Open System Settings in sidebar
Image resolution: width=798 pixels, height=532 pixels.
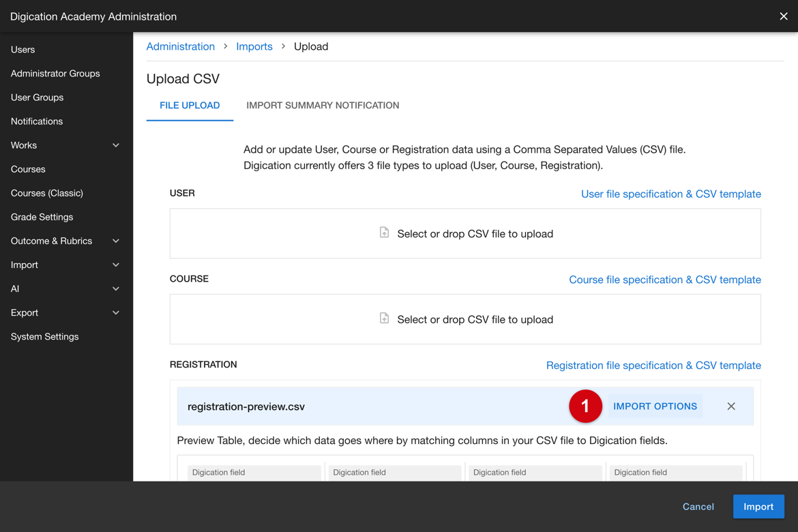(x=45, y=336)
